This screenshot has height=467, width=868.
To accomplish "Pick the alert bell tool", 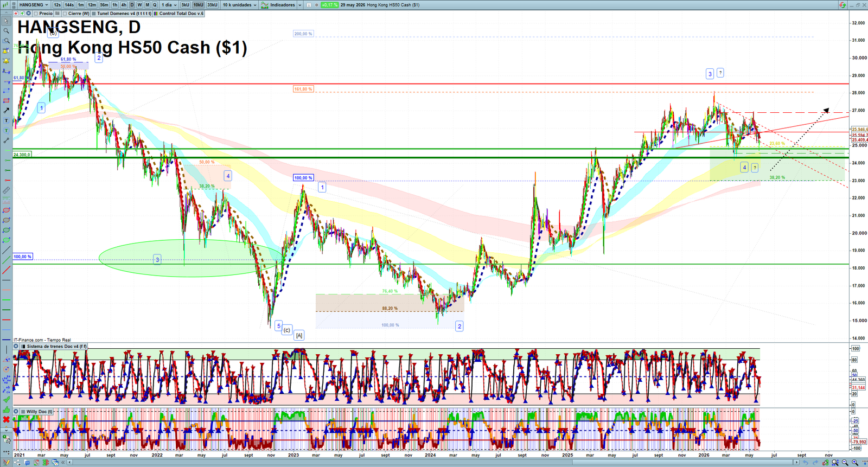I will click(7, 60).
